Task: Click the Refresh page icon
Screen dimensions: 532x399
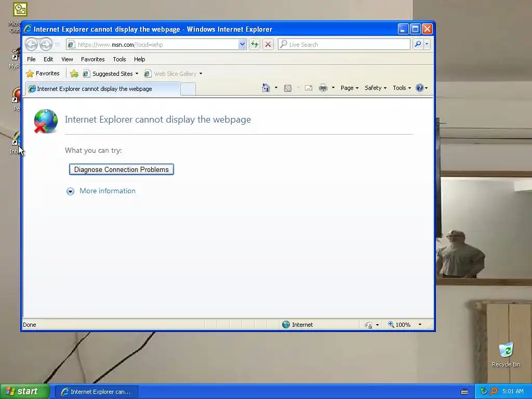Action: [255, 45]
